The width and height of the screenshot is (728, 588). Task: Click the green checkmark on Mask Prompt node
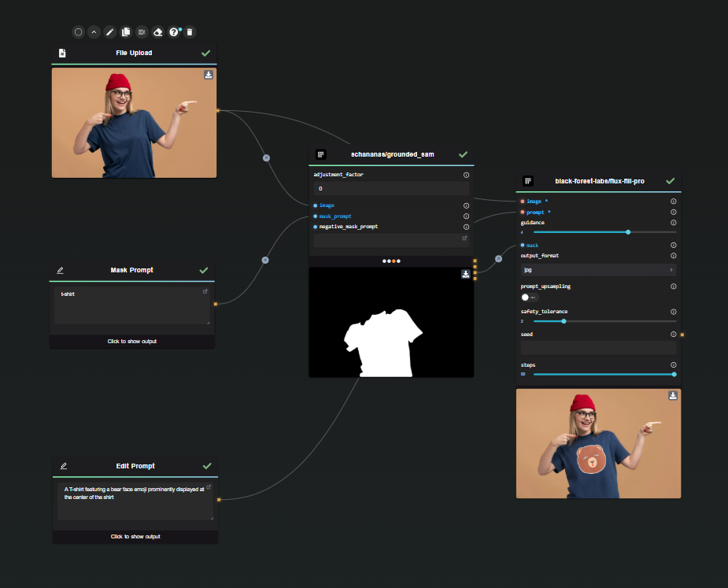[203, 270]
